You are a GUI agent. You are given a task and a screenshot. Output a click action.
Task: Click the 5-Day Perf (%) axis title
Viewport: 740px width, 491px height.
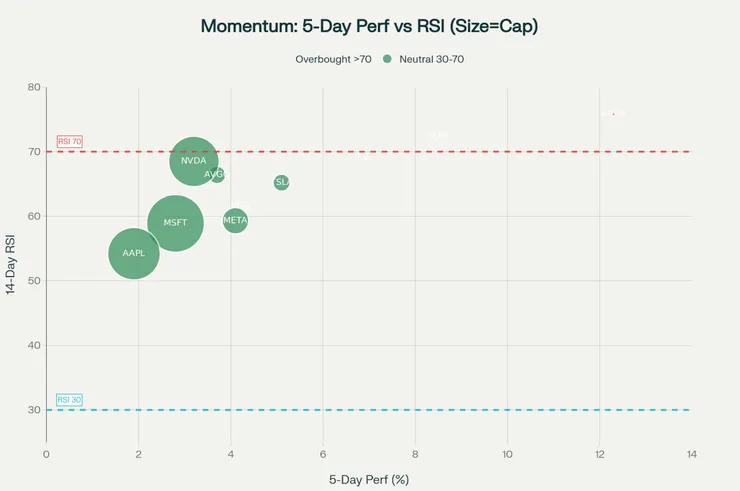click(x=369, y=479)
